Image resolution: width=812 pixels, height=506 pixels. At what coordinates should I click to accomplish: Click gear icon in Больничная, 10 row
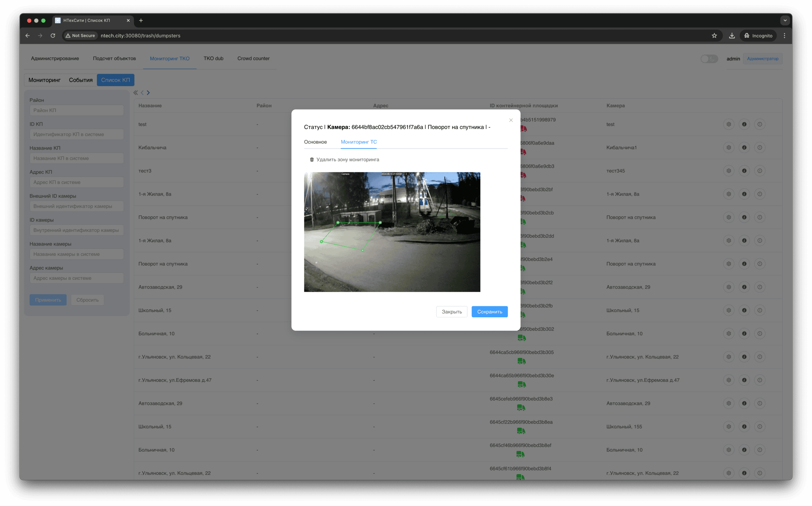[729, 334]
